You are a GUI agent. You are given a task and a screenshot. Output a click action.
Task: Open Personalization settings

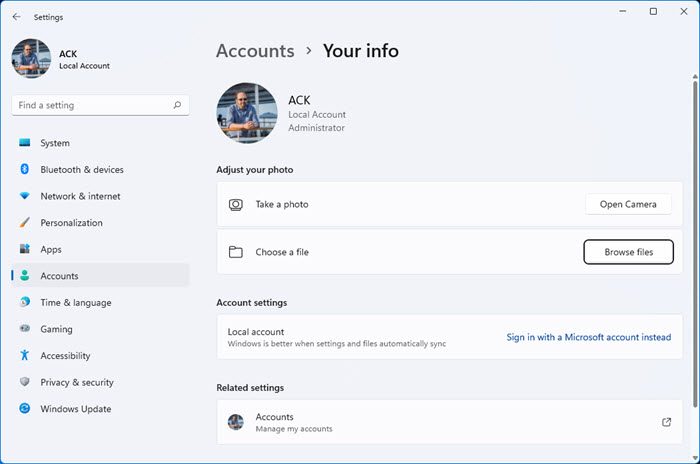pos(71,223)
